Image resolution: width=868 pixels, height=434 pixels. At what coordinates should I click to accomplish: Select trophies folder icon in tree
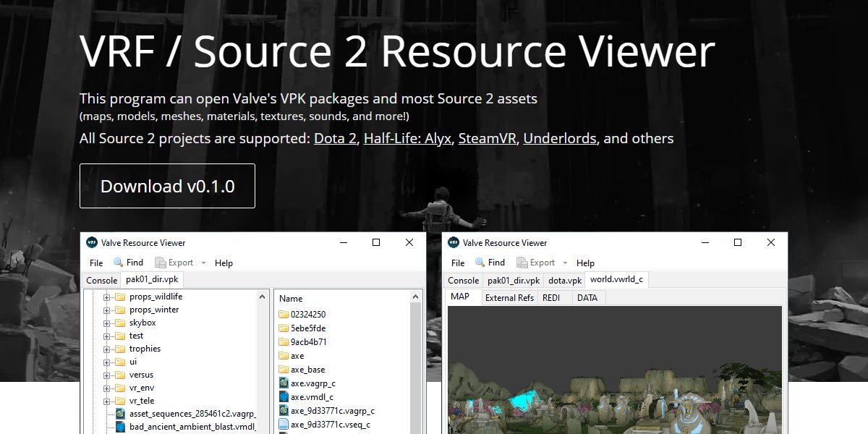[120, 349]
